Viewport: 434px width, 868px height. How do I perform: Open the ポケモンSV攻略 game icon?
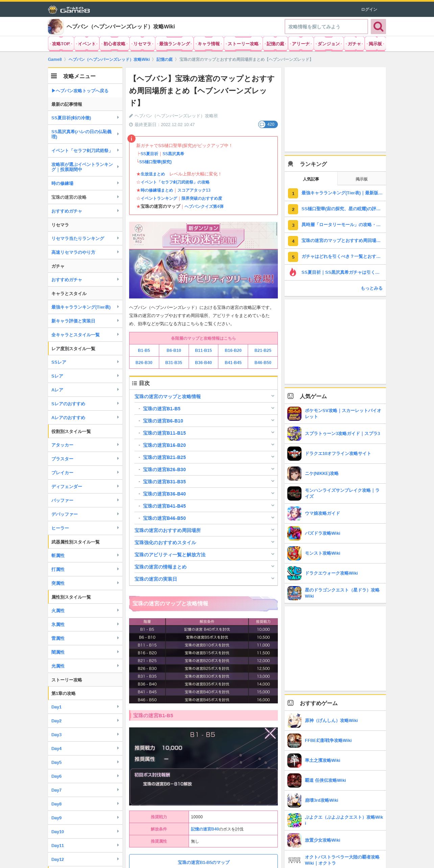pyautogui.click(x=294, y=414)
